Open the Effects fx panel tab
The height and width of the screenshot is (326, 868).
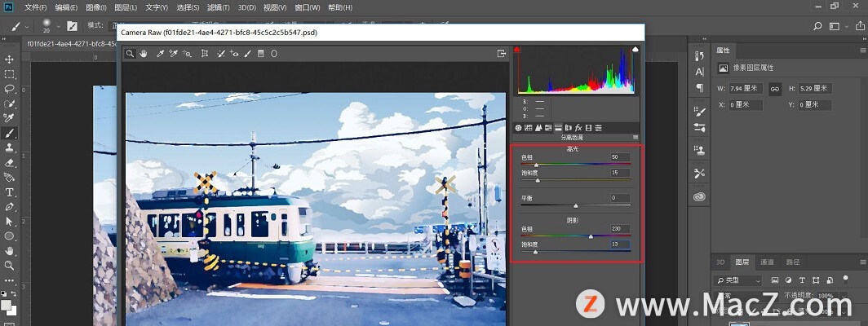[x=578, y=128]
